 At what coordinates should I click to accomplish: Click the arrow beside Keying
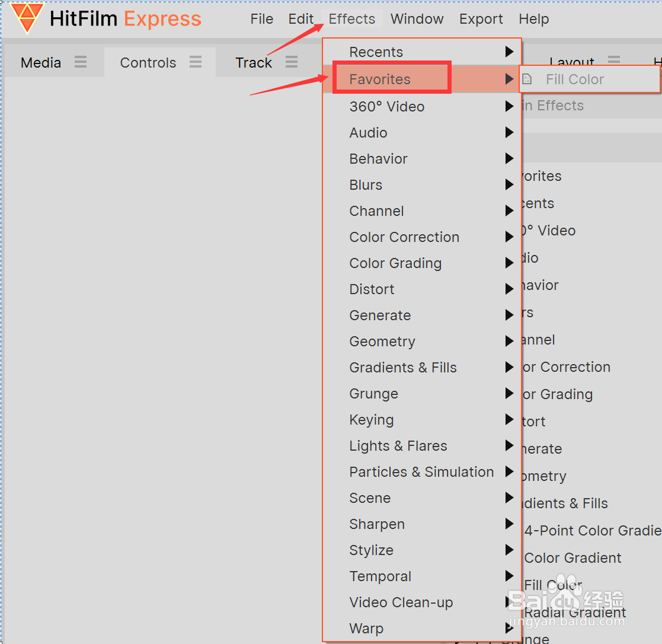[509, 419]
